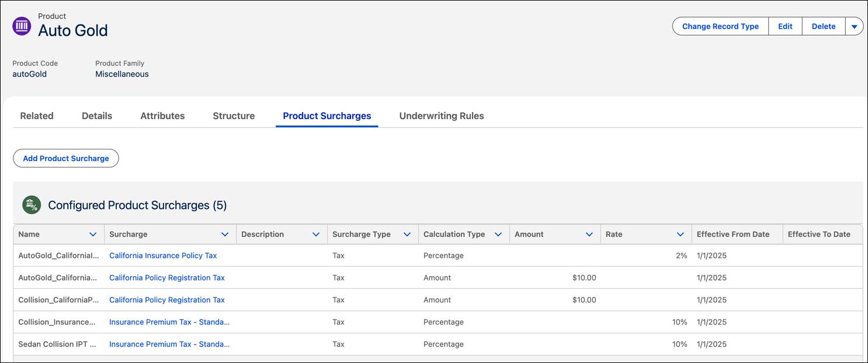Click the Edit button
Image resolution: width=868 pixels, height=363 pixels.
785,26
